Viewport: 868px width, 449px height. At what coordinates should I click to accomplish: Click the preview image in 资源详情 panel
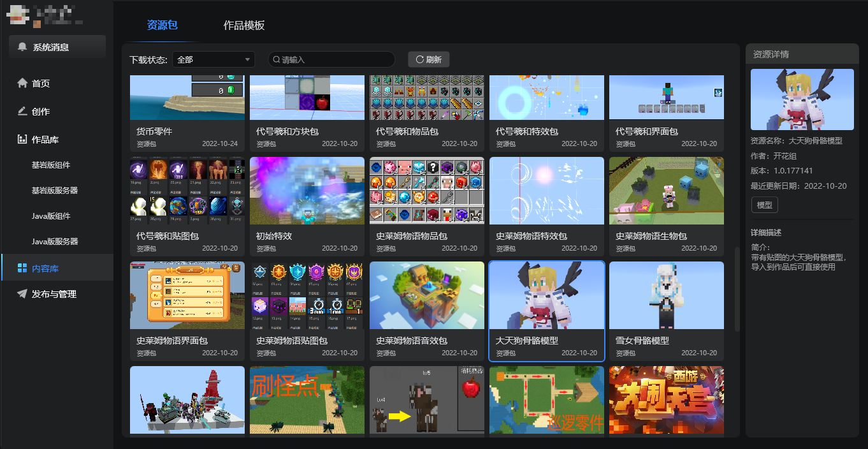click(x=802, y=99)
